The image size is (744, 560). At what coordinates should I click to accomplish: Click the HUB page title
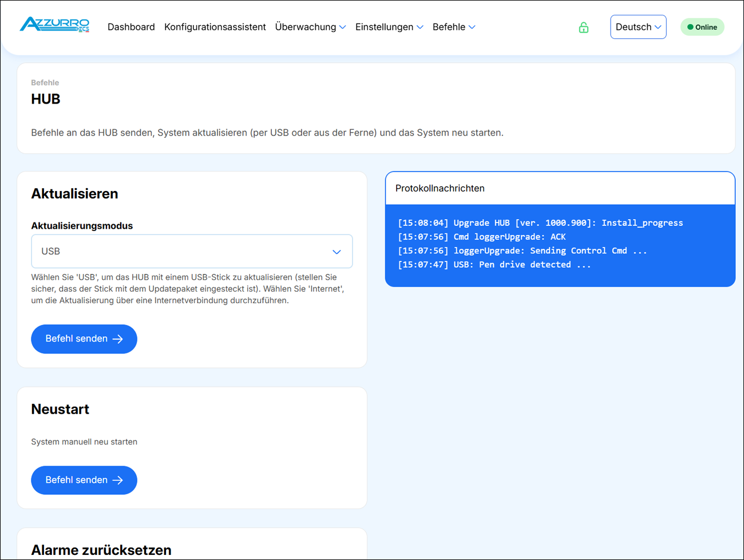[x=45, y=99]
